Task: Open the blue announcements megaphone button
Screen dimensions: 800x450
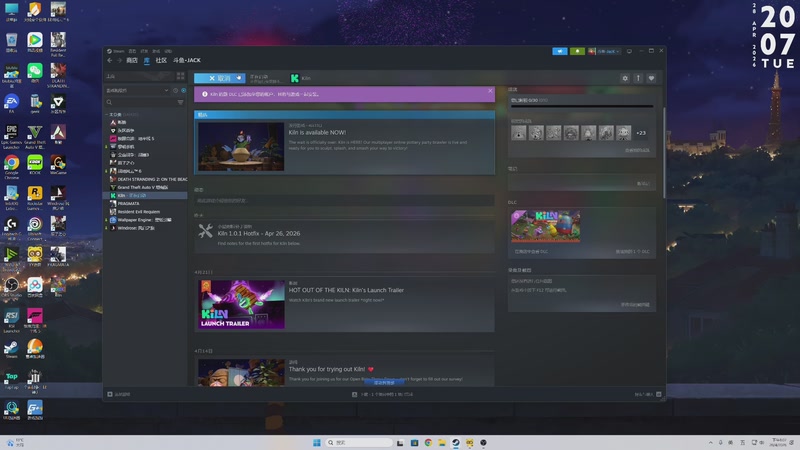Action: click(x=560, y=51)
